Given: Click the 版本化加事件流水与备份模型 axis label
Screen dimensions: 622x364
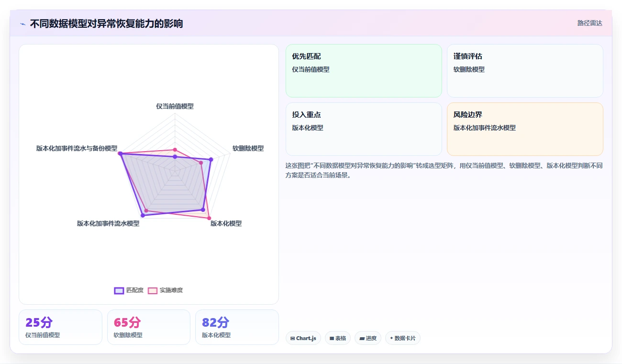Looking at the screenshot, I should pos(77,148).
